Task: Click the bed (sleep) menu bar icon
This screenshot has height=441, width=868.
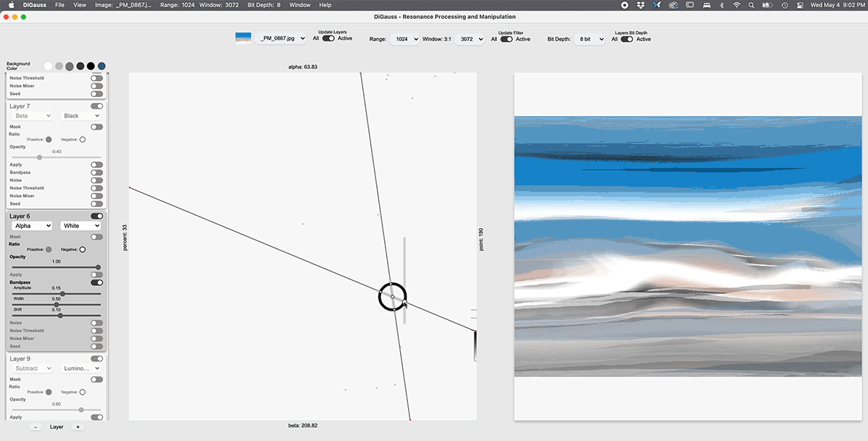Action: (x=707, y=5)
